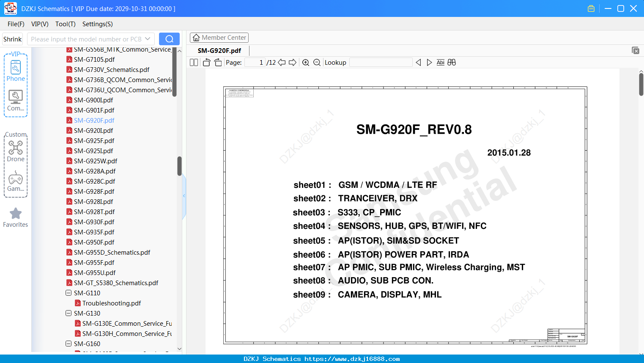Click the PDF viewer scrollbar thumb
644x363 pixels.
(641, 84)
